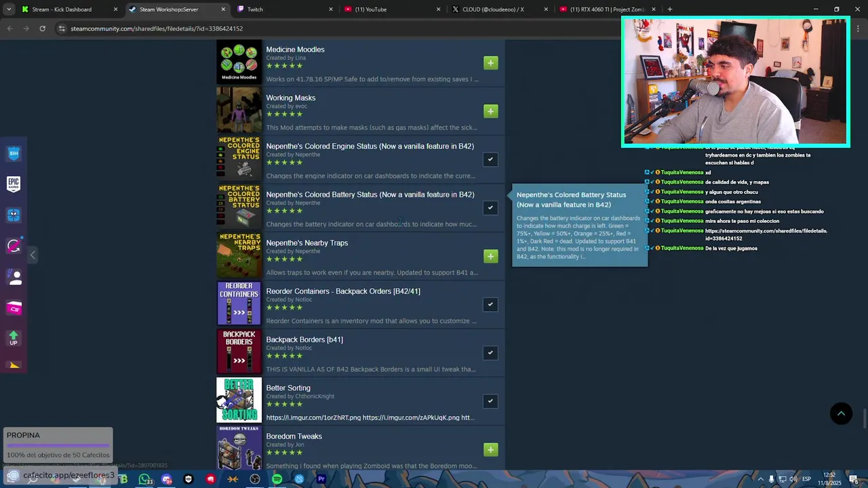The image size is (868, 488).
Task: Add Nepenthe's Nearby Traps mod
Action: coord(490,256)
